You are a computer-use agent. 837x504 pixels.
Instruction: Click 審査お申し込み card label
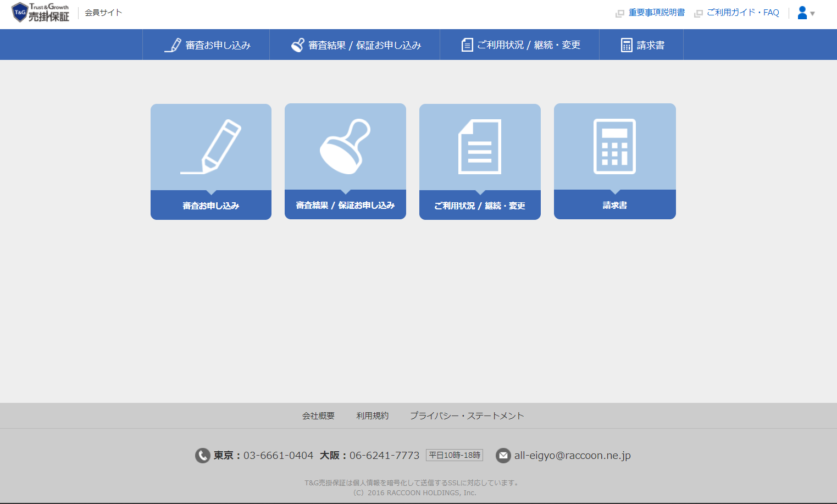tap(211, 206)
